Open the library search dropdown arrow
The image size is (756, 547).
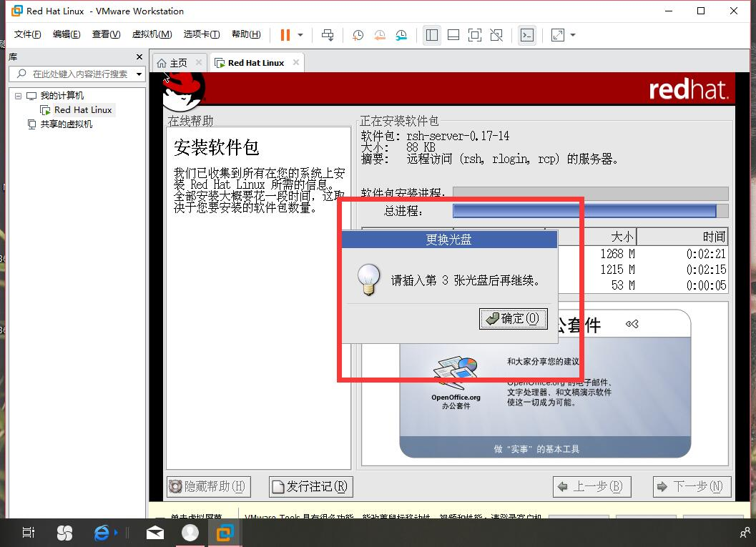(x=139, y=74)
